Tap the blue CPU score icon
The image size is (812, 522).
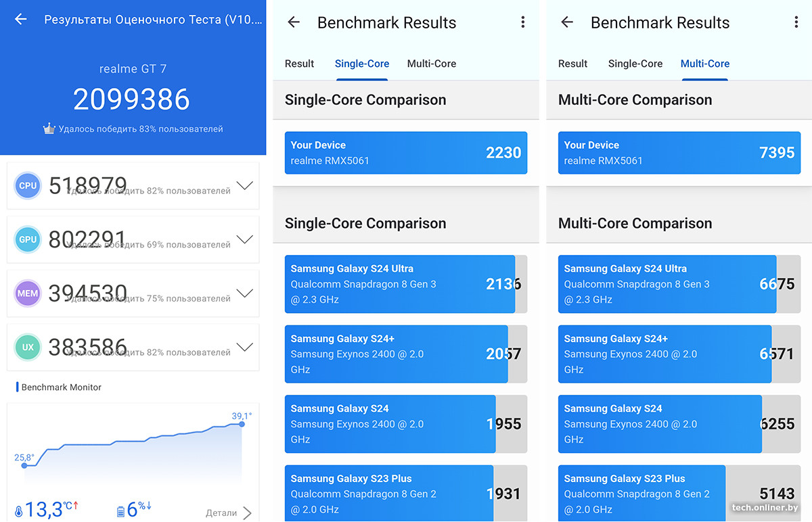coord(28,185)
